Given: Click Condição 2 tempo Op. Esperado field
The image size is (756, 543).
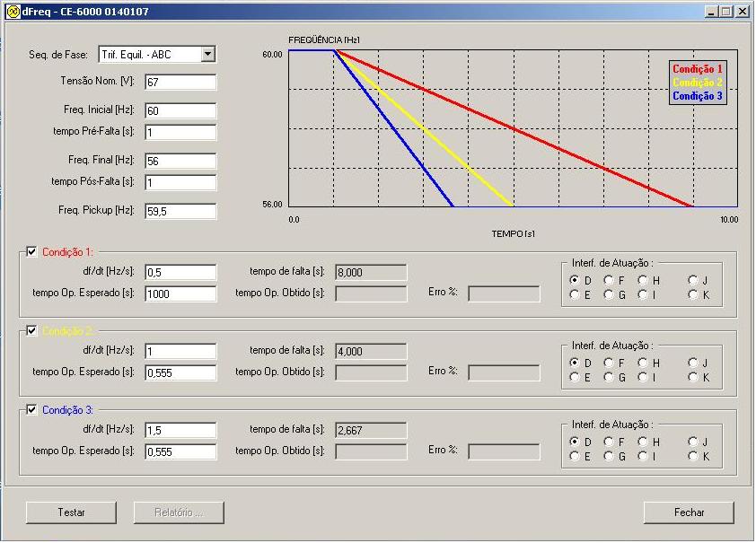Looking at the screenshot, I should click(x=180, y=372).
